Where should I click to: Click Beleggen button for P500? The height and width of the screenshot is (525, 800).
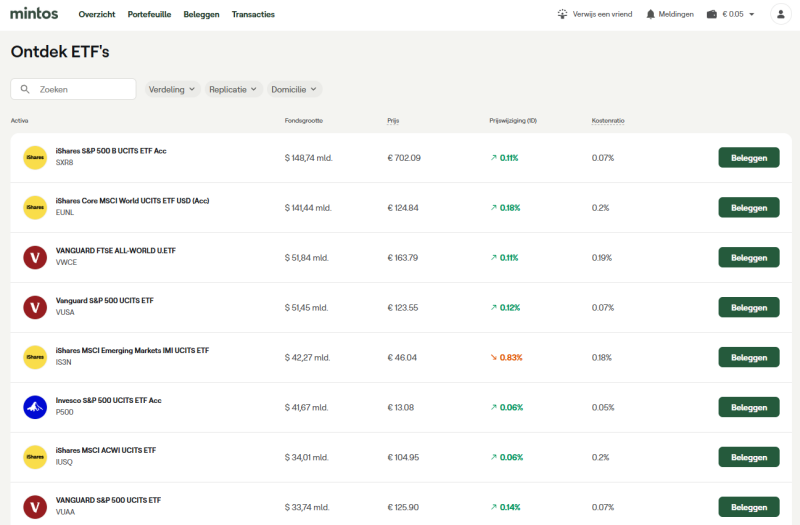pos(749,407)
